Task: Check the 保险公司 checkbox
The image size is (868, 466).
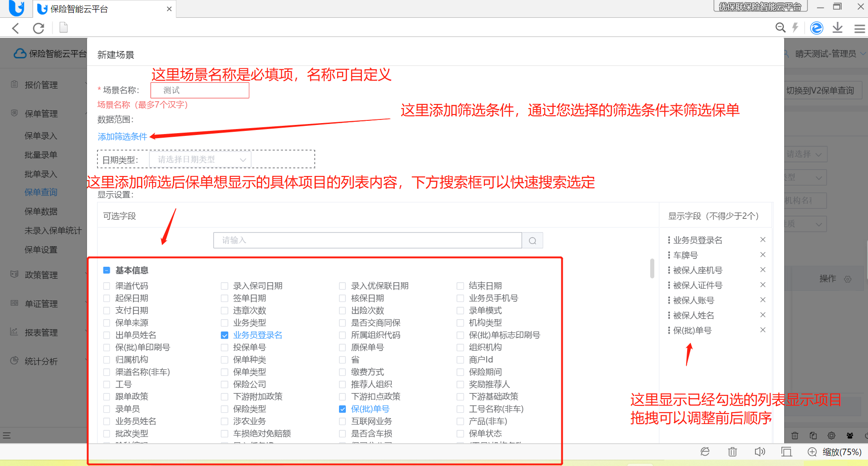Action: tap(225, 384)
